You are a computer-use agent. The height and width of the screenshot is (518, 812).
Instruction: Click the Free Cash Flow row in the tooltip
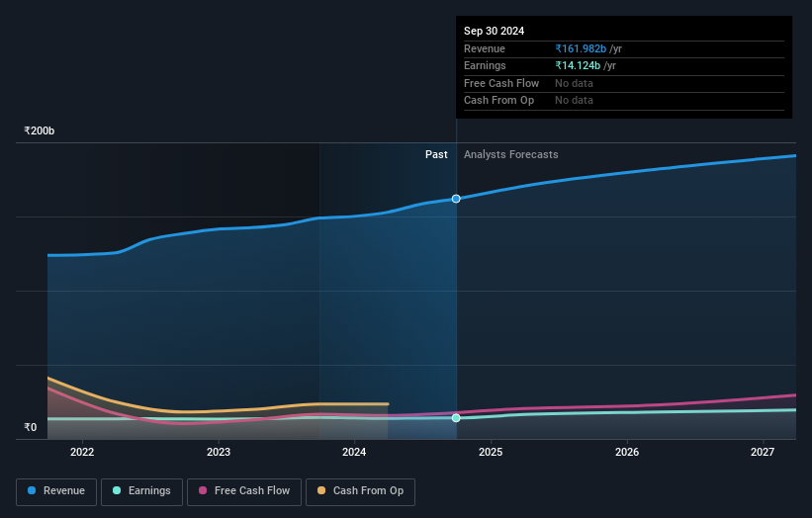click(624, 83)
